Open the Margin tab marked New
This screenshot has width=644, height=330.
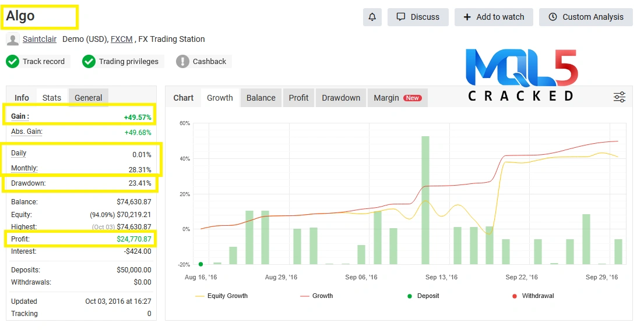click(397, 98)
